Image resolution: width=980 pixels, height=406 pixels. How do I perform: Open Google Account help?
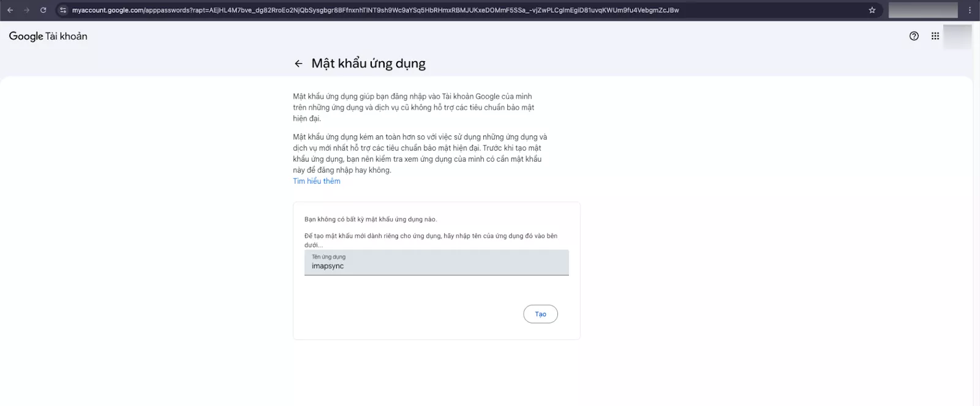click(914, 36)
